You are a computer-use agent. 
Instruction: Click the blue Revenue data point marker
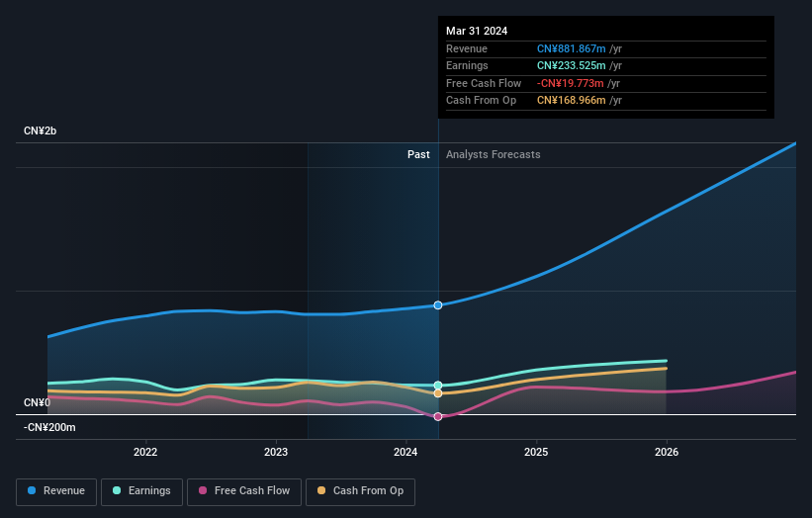coord(438,305)
